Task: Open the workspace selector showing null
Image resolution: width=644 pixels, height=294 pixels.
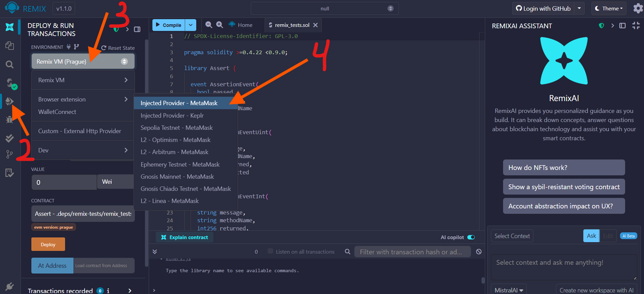Action: click(x=325, y=9)
